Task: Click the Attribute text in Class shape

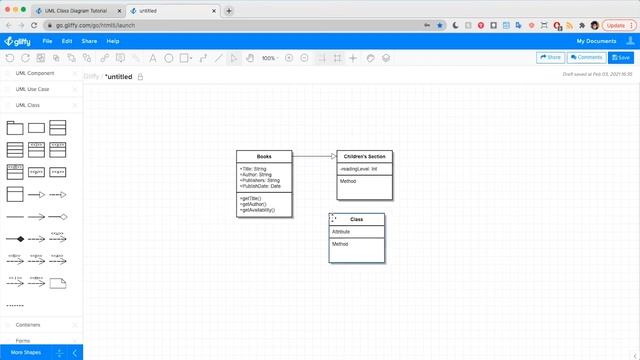Action: pos(341,231)
